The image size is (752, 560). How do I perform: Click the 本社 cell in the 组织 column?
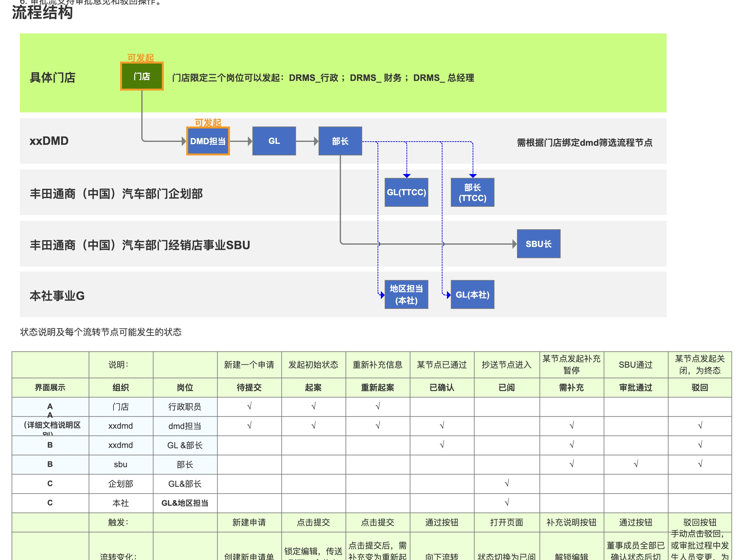coord(121,503)
